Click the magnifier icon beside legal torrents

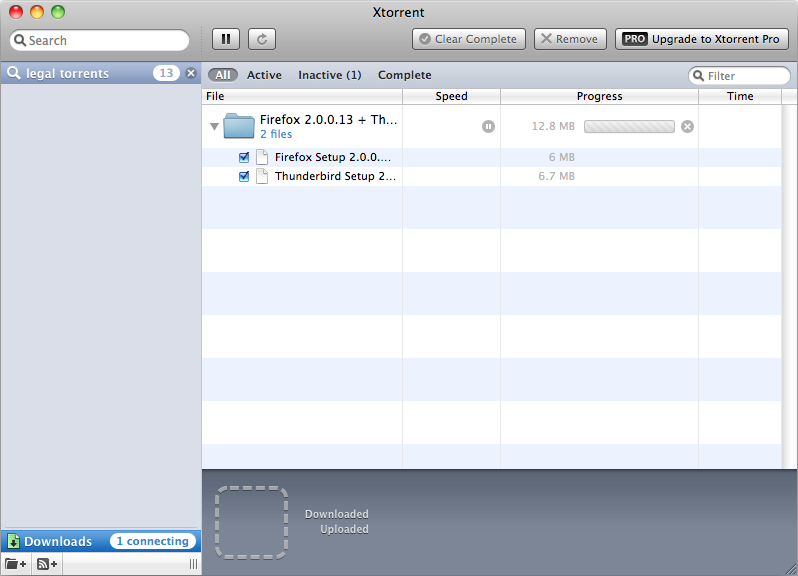[14, 73]
